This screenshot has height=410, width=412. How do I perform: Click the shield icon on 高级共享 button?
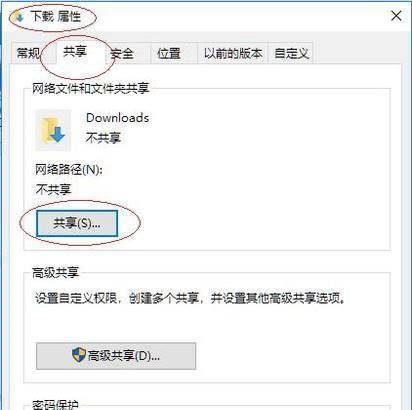(x=79, y=355)
